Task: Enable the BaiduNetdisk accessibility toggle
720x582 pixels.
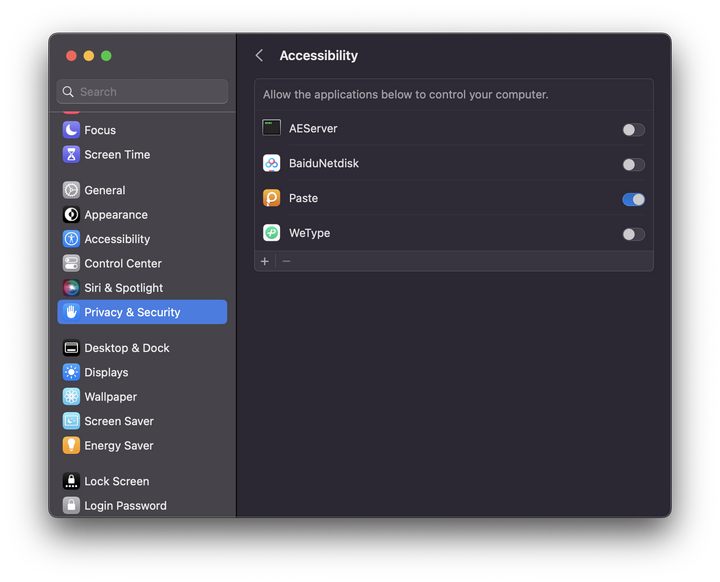Action: (x=633, y=164)
